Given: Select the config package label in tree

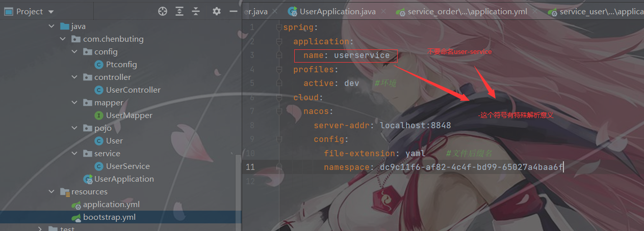Looking at the screenshot, I should 106,52.
